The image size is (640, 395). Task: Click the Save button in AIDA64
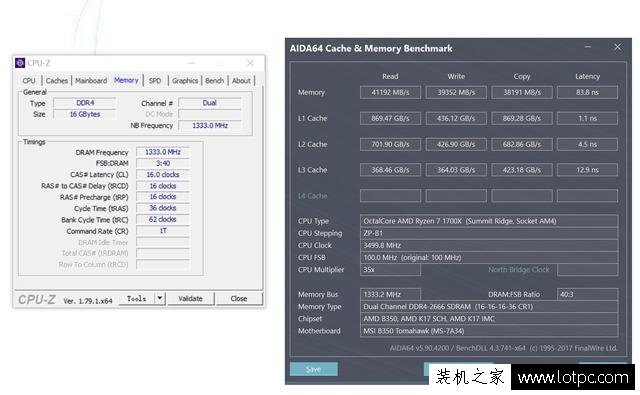click(313, 369)
